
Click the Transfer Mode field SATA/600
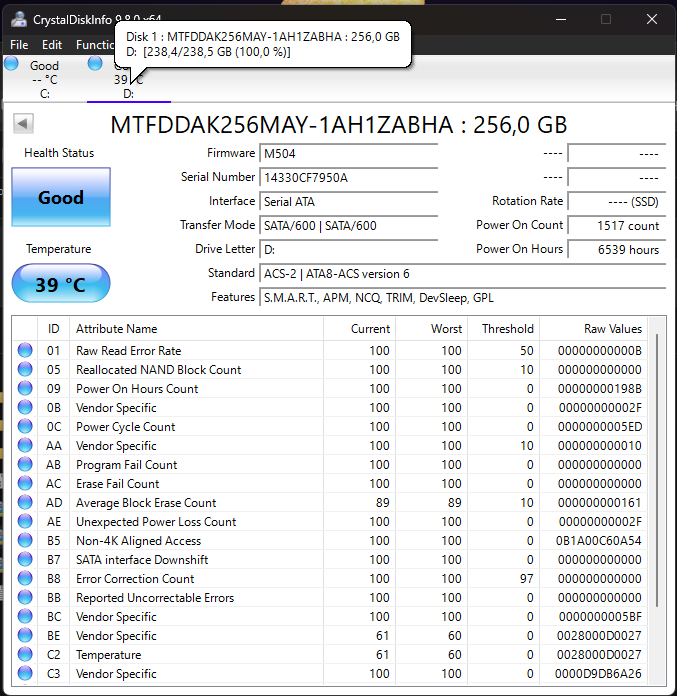(x=348, y=225)
